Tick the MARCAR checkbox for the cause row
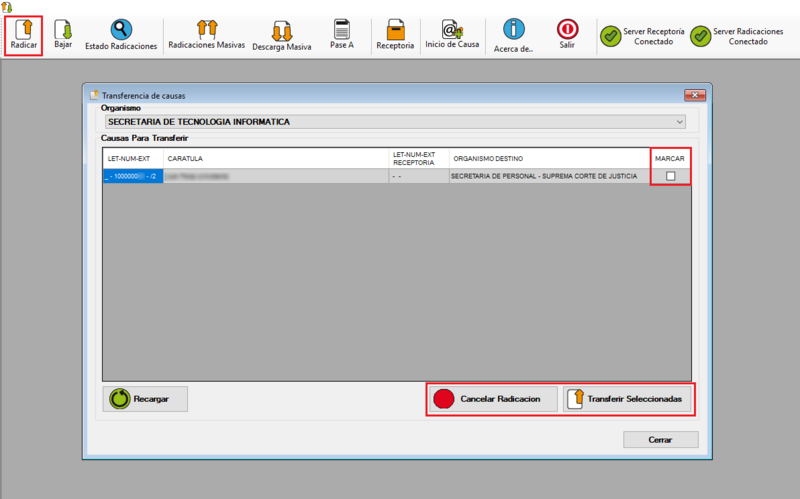Viewport: 800px width, 499px height. (x=670, y=176)
